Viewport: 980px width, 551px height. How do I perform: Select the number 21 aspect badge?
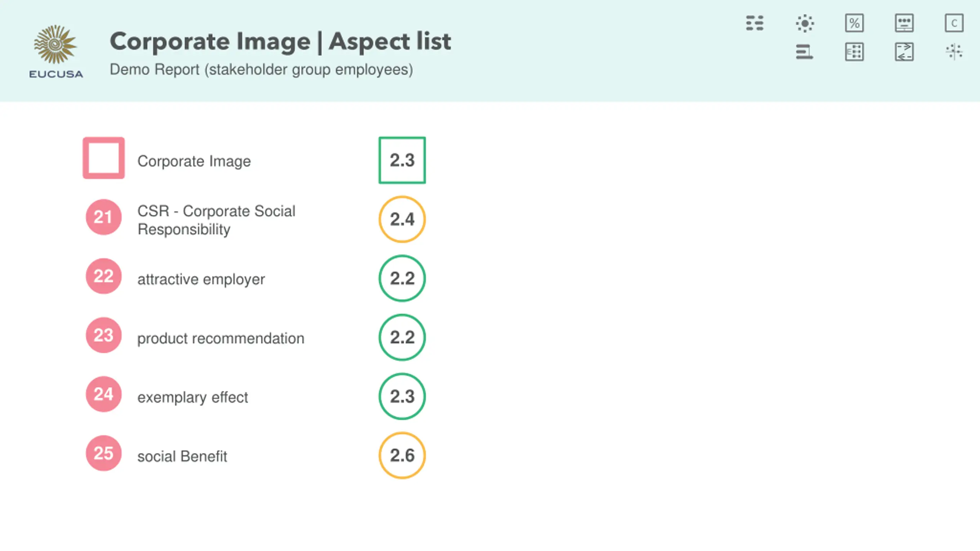click(104, 217)
